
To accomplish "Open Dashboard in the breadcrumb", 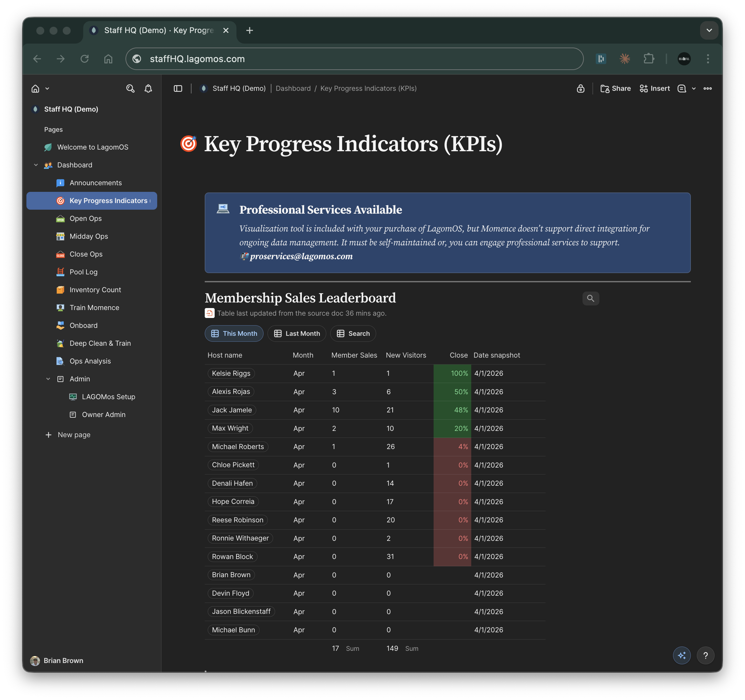I will pyautogui.click(x=293, y=88).
